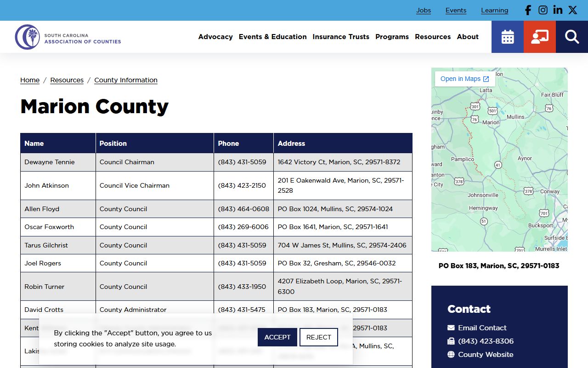Viewport: 588px width, 368px height.
Task: Click the phone icon beside (843) 423-8306
Action: pyautogui.click(x=451, y=341)
